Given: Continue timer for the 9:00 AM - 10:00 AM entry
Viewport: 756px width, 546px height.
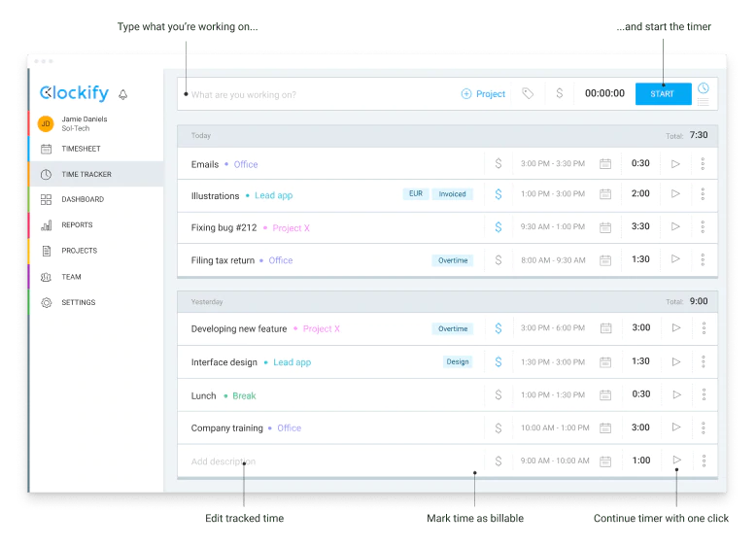Looking at the screenshot, I should click(x=677, y=460).
